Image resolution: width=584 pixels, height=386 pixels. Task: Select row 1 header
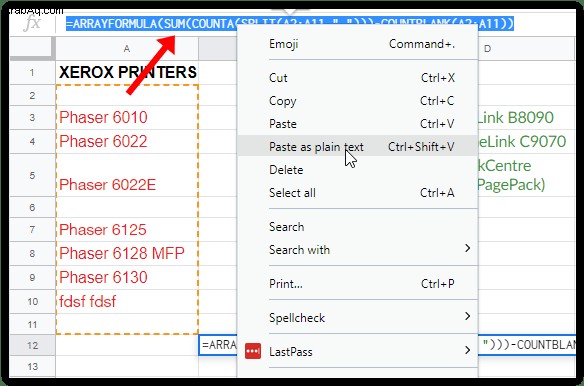tap(32, 73)
